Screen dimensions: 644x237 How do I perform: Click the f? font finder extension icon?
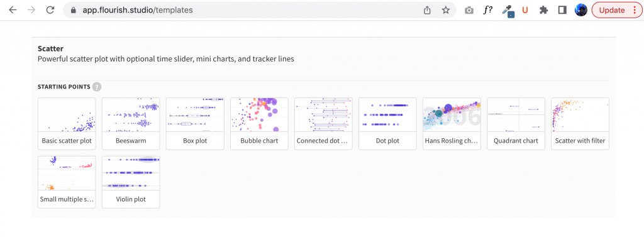click(487, 10)
